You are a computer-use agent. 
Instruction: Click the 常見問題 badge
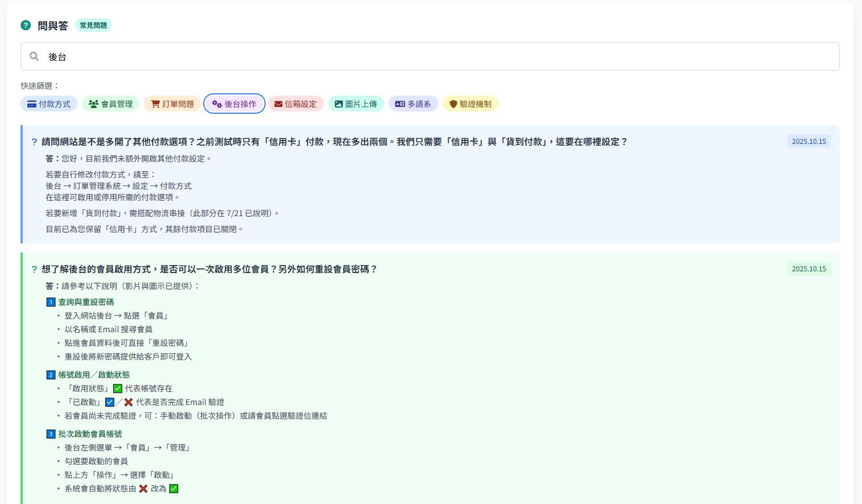pos(93,25)
